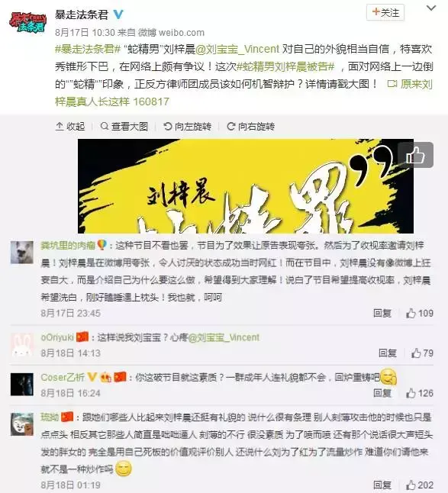448x493 pixels.
Task: Open large image view 查看大图
Action: tap(124, 127)
